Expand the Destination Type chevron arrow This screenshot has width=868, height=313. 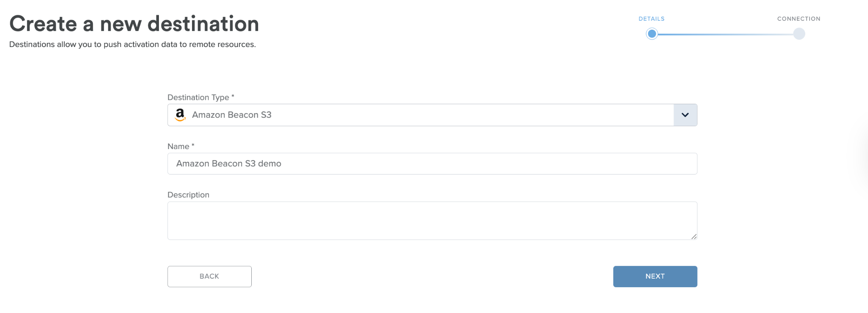click(x=685, y=115)
